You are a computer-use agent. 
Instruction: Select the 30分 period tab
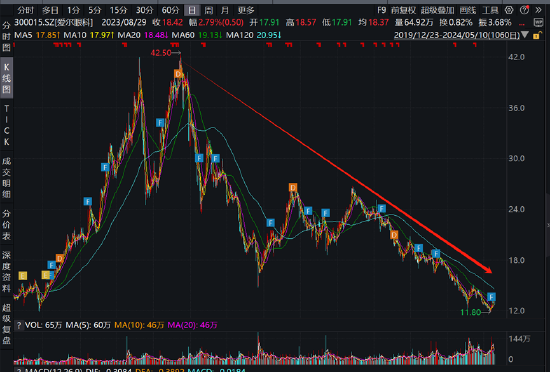coord(145,10)
